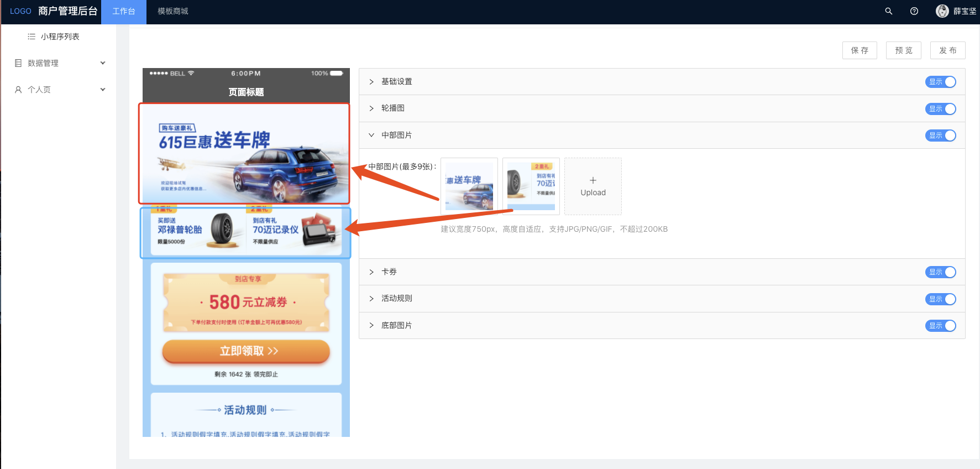
Task: Click the search magnifier icon in header
Action: 889,11
